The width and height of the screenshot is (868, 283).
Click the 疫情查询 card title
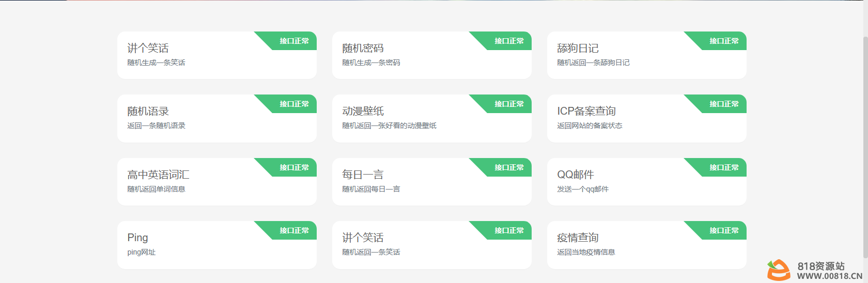578,238
